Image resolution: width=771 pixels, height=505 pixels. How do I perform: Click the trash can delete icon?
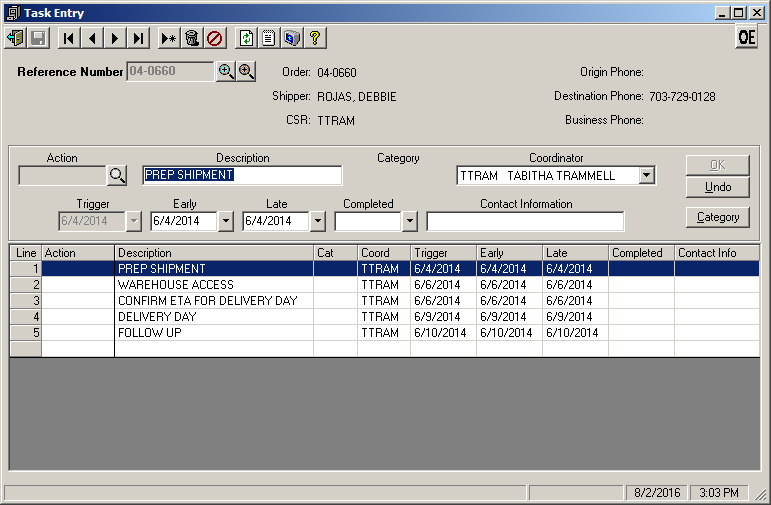(192, 38)
